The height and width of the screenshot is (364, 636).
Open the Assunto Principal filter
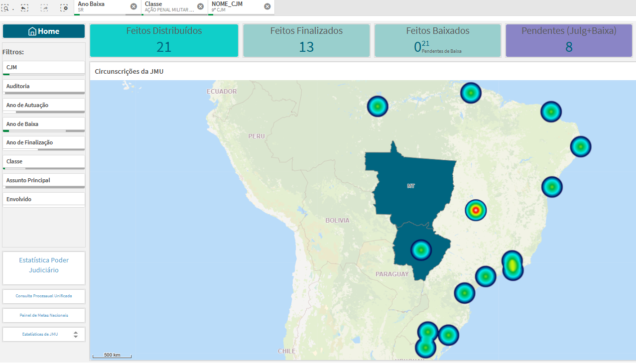(43, 180)
